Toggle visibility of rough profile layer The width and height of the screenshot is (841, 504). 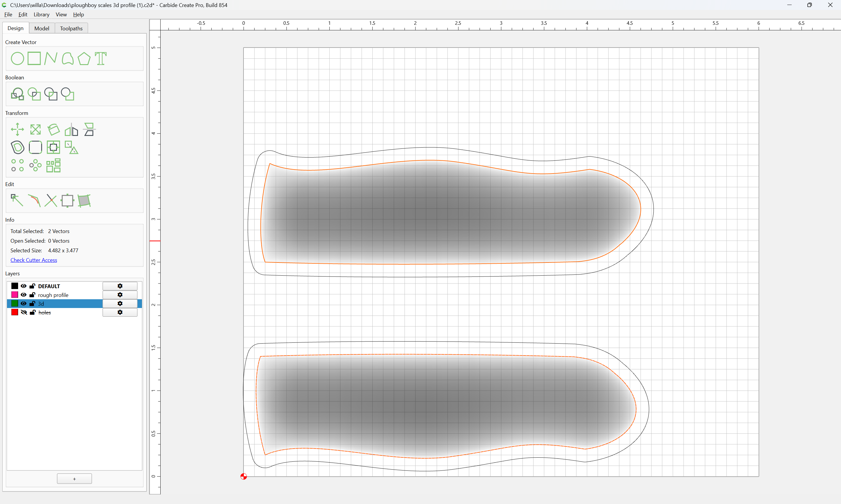point(23,295)
